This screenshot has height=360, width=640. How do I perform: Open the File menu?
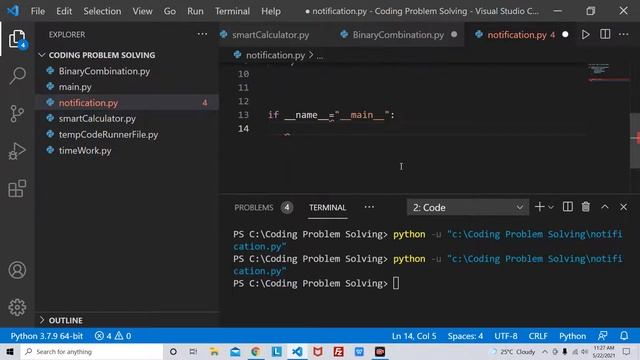(x=38, y=11)
